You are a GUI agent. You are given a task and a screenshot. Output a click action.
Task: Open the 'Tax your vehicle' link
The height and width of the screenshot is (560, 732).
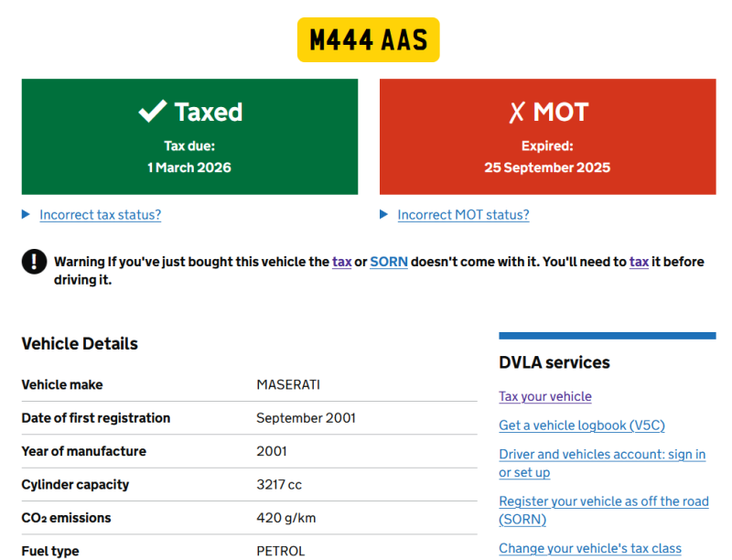click(545, 396)
